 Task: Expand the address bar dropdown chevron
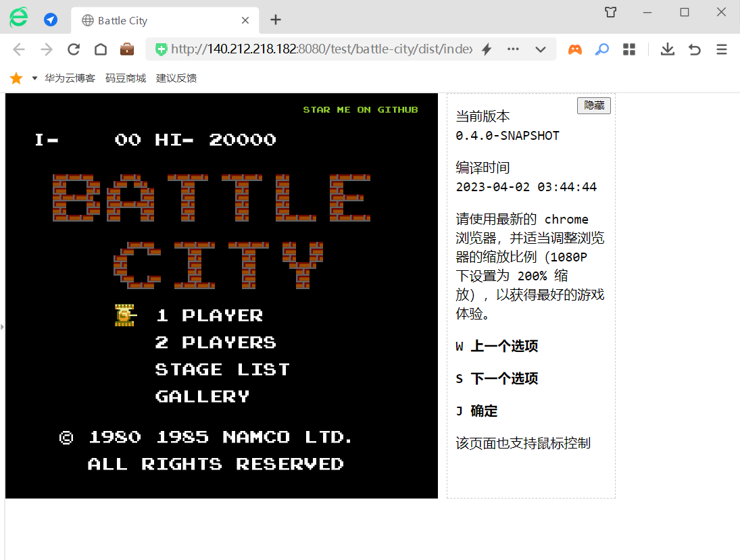click(x=541, y=49)
